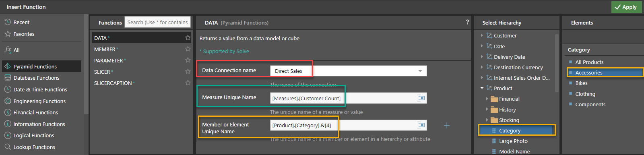The width and height of the screenshot is (644, 155).
Task: Show Favorites functions
Action: pyautogui.click(x=24, y=34)
